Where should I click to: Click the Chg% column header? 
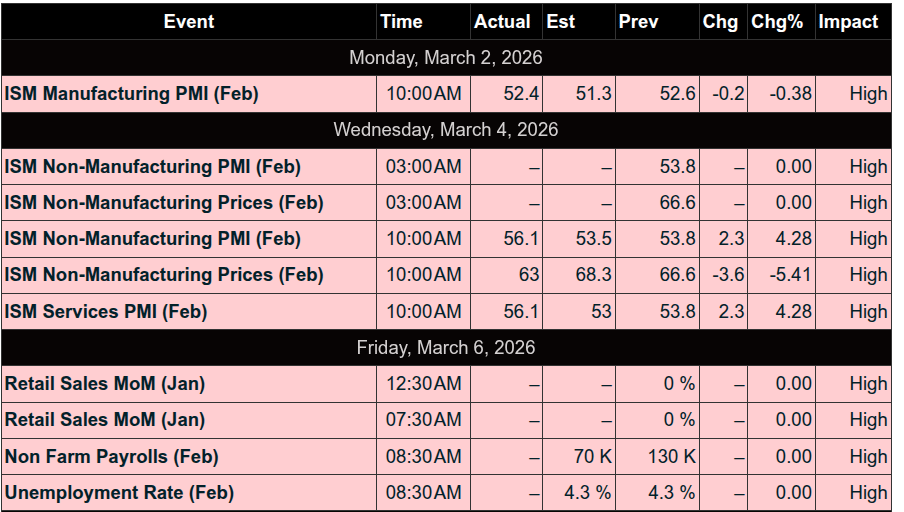[x=777, y=21]
